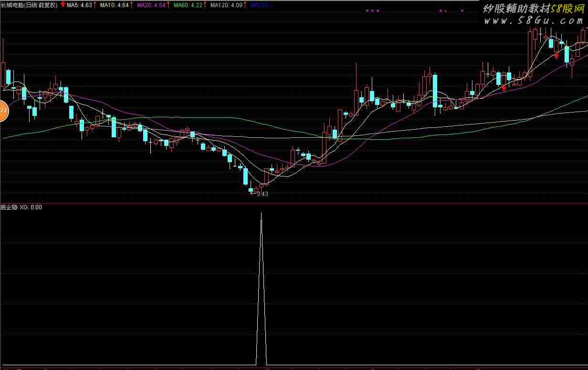Click the 底企稳 XG indicator label

pos(21,207)
